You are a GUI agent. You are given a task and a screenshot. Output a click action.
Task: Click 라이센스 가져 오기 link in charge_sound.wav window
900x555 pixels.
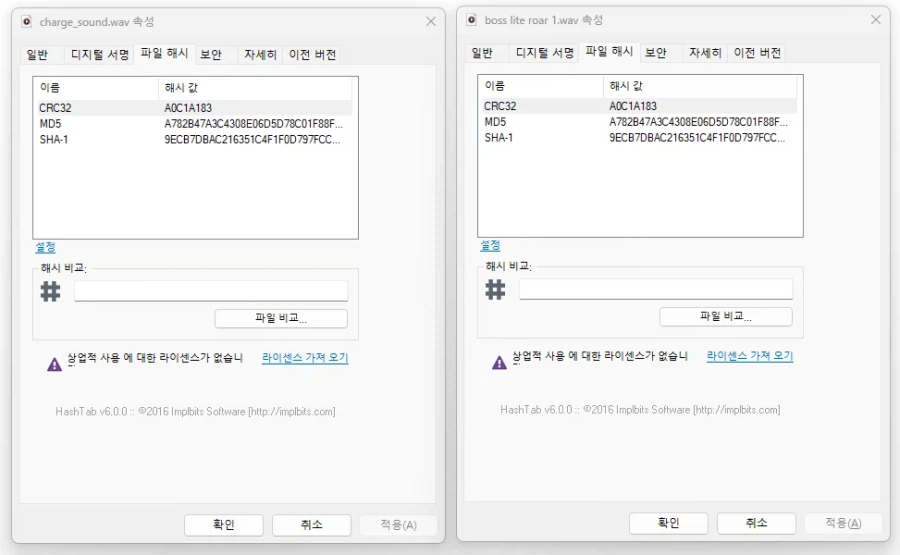[305, 358]
